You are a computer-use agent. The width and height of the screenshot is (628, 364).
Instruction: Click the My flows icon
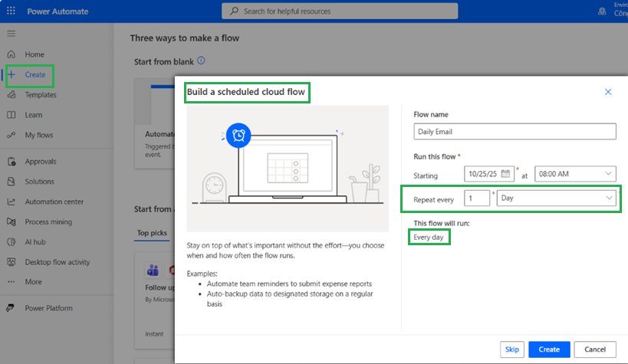pyautogui.click(x=12, y=135)
